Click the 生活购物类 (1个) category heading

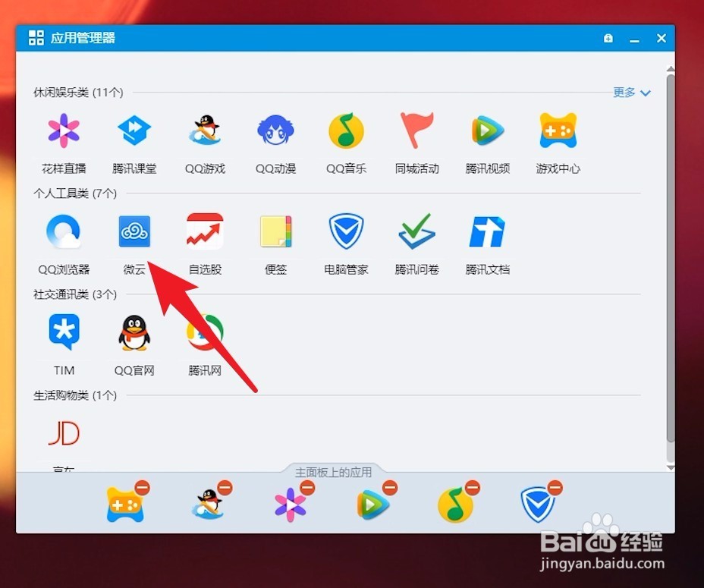[75, 396]
